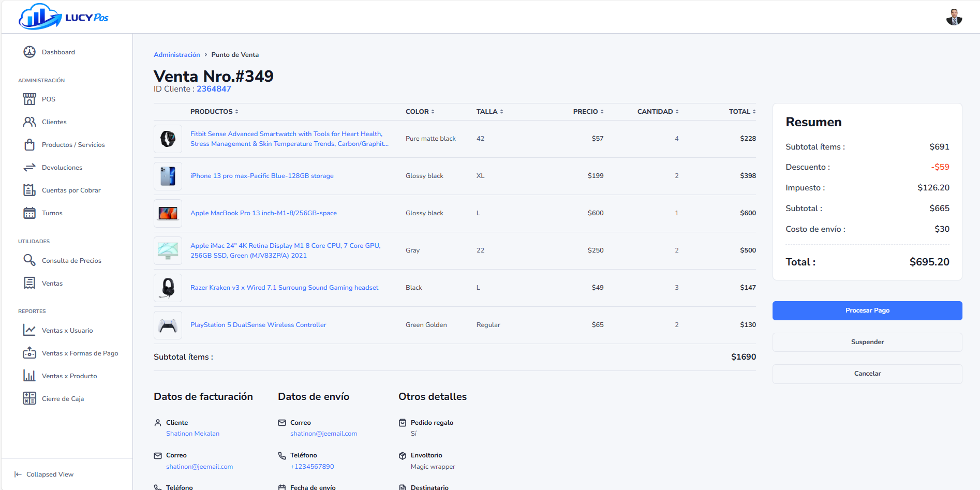Screen dimensions: 980x490
Task: Click the Dashboard gauge icon
Action: [x=29, y=52]
